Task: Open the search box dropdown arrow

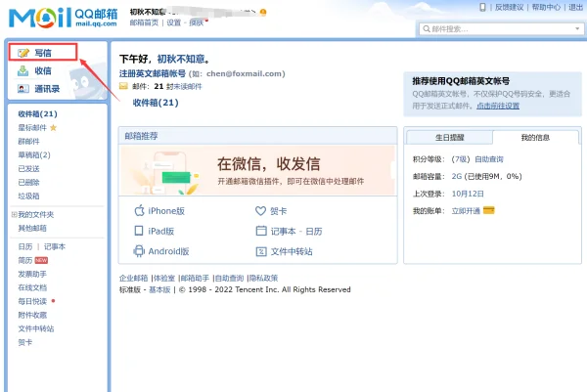Action: tap(577, 28)
